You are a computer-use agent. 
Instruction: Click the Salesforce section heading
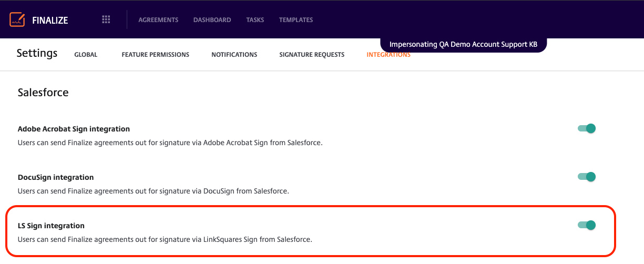[x=43, y=93]
